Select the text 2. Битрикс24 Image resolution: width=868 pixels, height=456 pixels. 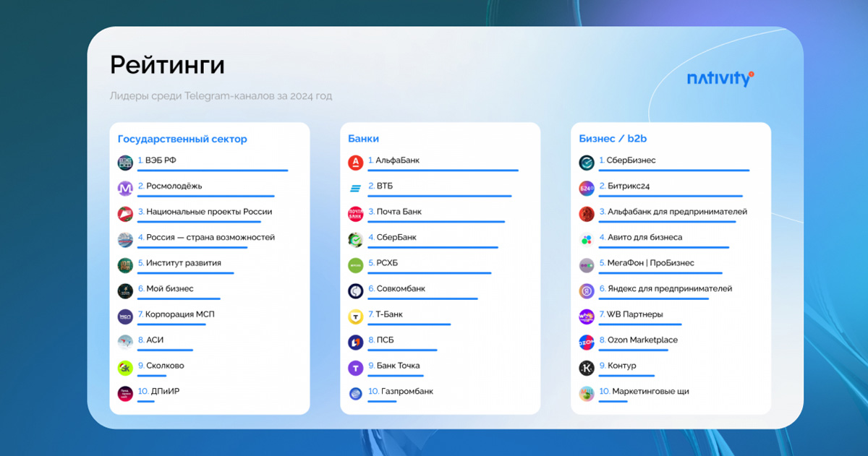624,186
